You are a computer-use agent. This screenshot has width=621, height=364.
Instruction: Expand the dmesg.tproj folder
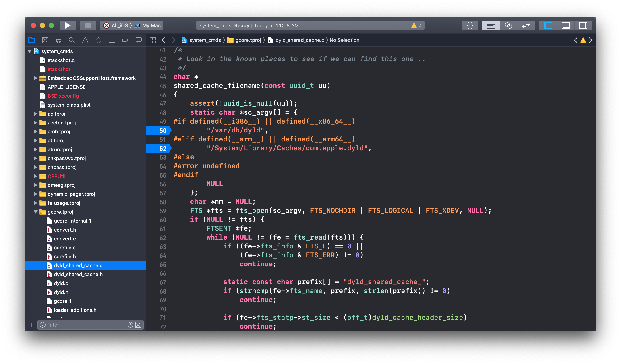pyautogui.click(x=36, y=185)
